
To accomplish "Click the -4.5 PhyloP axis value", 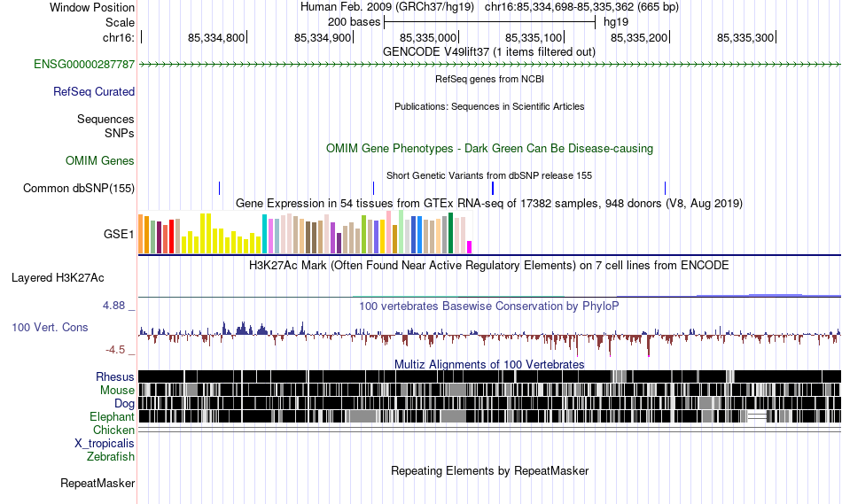I will click(x=115, y=350).
